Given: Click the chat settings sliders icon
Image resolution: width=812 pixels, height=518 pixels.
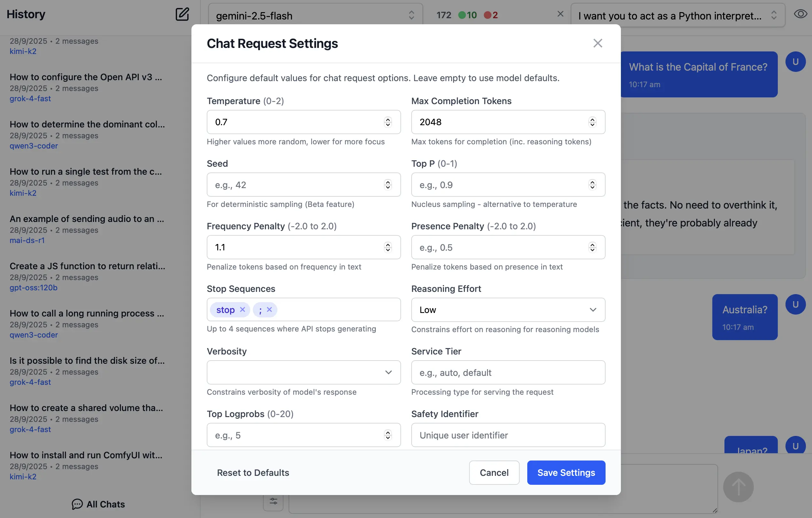Looking at the screenshot, I should 273,501.
